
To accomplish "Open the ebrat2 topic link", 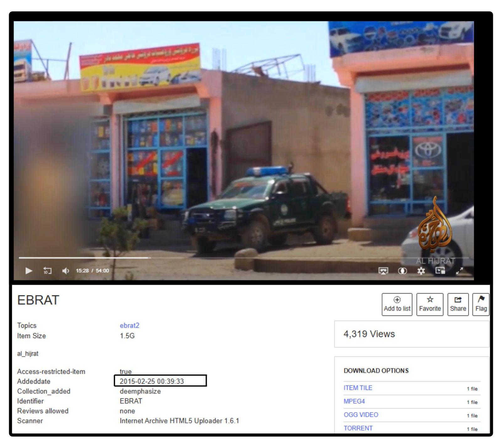I will (x=129, y=326).
